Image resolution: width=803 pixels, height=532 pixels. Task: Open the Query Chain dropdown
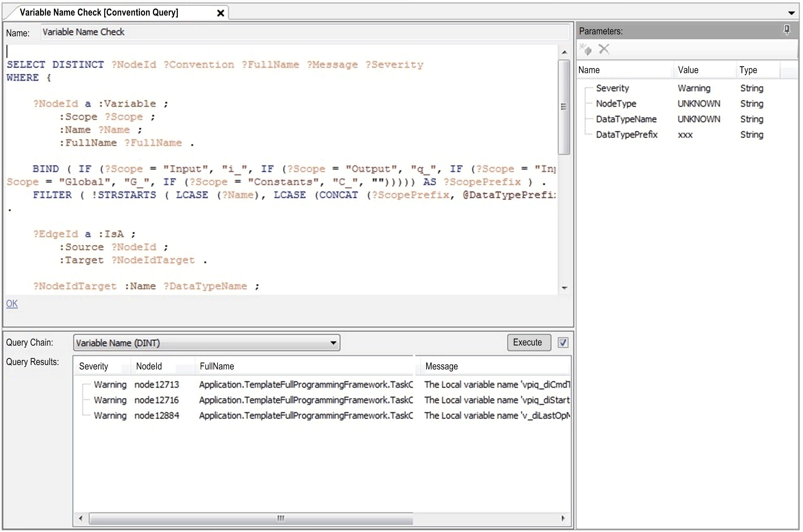[x=334, y=343]
